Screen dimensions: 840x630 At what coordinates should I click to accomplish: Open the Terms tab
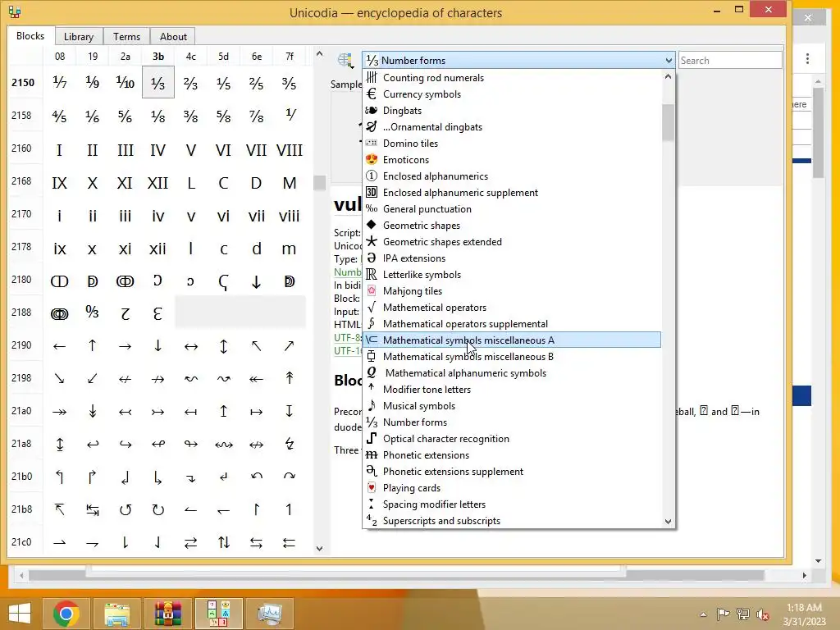(x=126, y=36)
